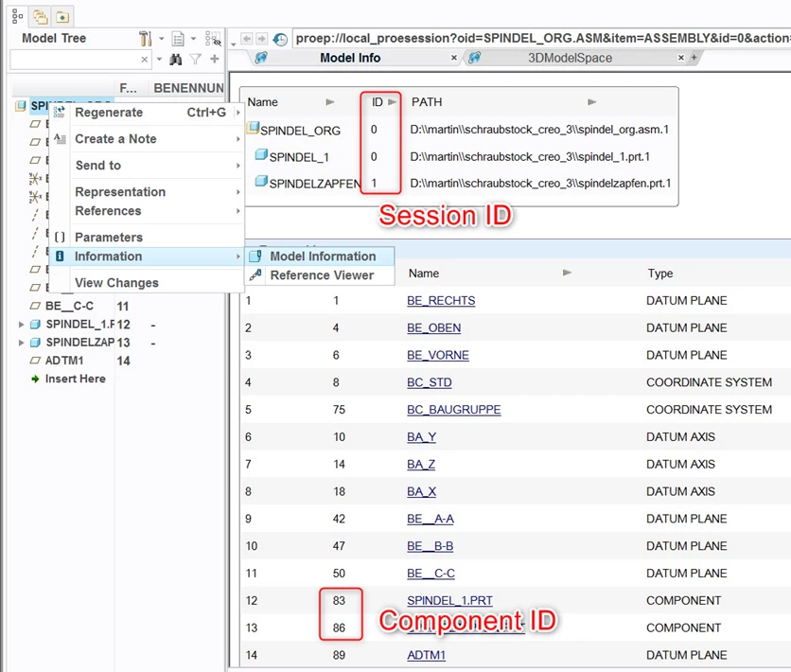The image size is (791, 672).
Task: Sort by the session ID column arrow
Action: tap(393, 102)
